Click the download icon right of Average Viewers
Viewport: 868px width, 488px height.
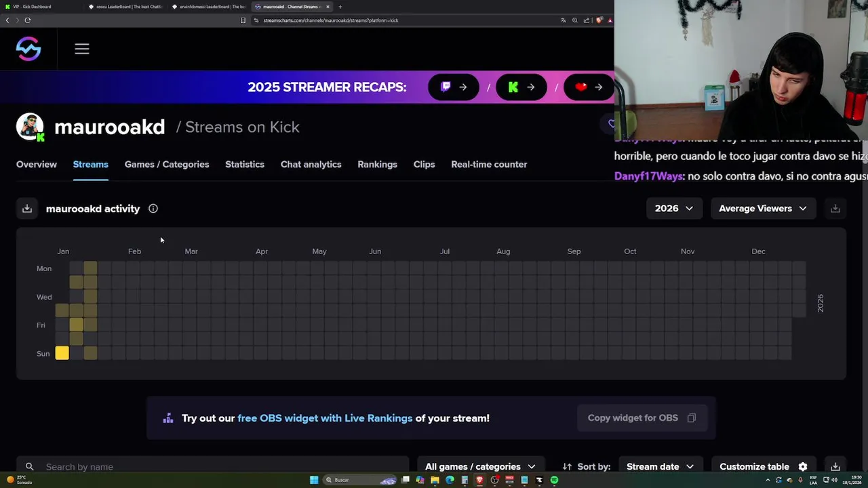pos(835,209)
